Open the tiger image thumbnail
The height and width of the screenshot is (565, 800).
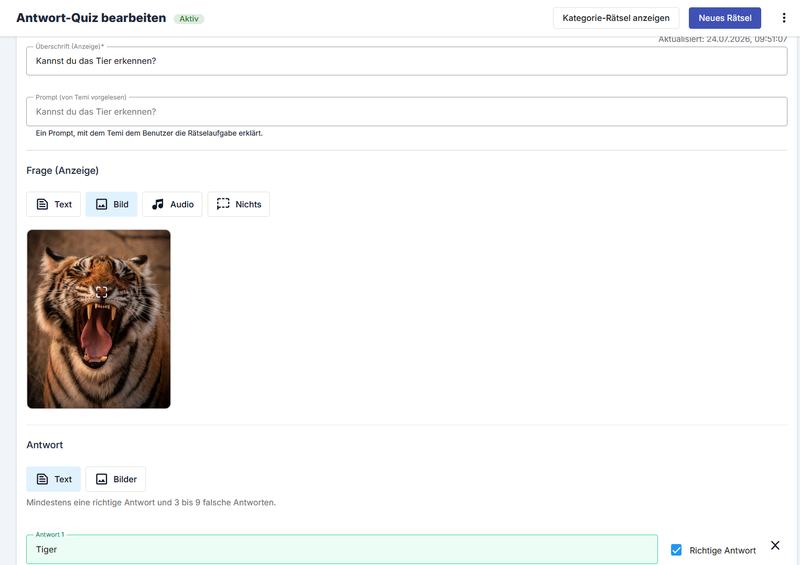point(98,319)
